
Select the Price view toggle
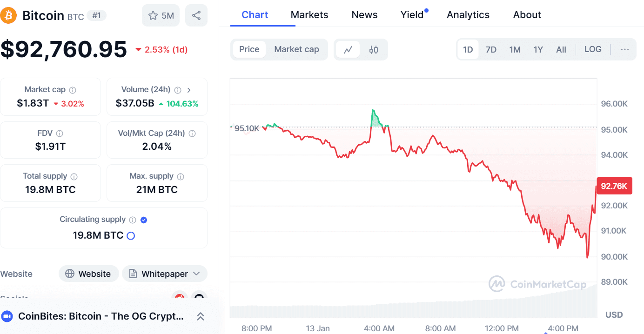click(x=249, y=49)
